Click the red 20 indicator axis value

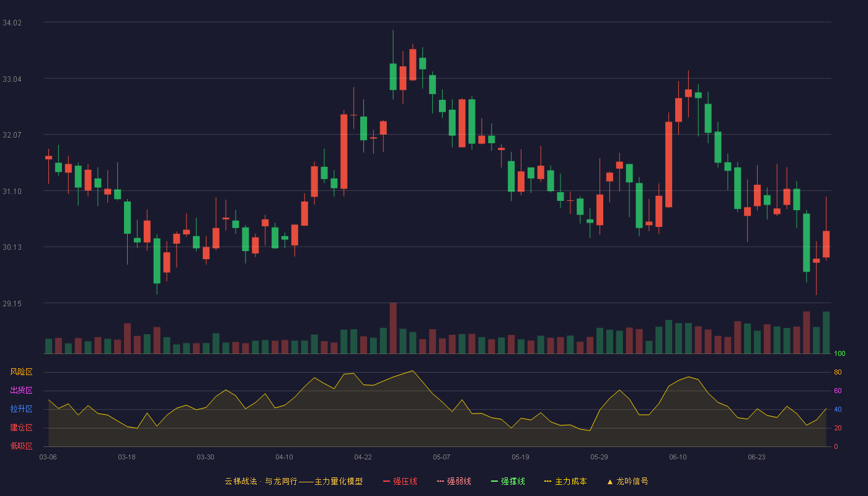pyautogui.click(x=838, y=428)
